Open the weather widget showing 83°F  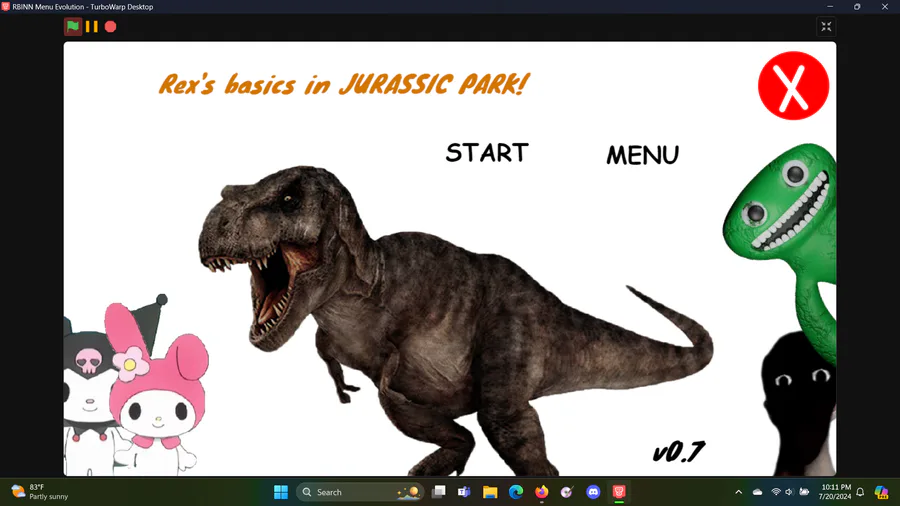[40, 492]
